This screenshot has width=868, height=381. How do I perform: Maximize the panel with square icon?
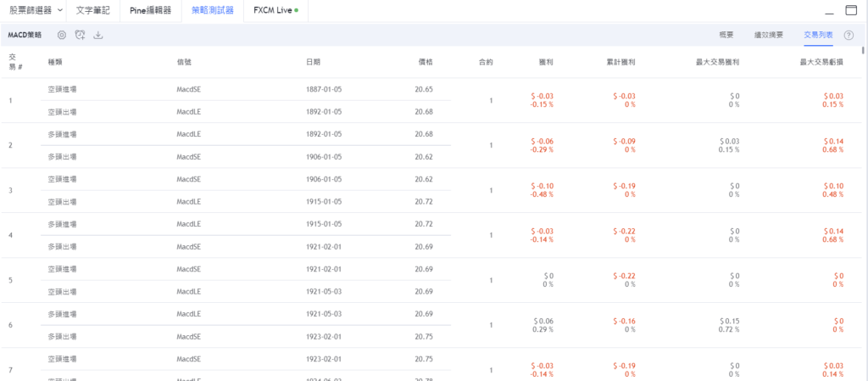[852, 11]
